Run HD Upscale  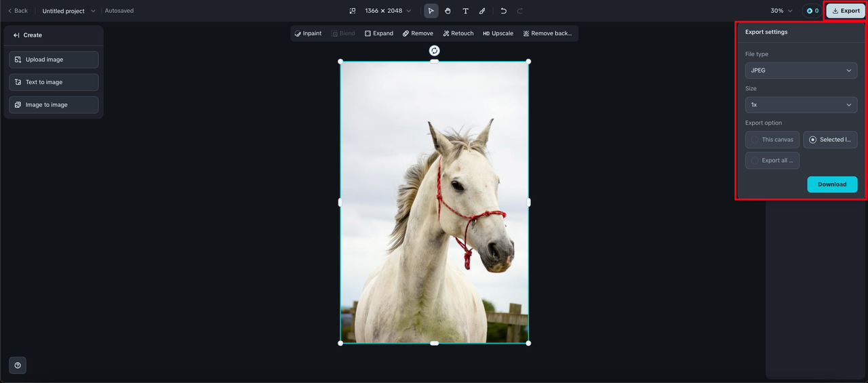[498, 33]
